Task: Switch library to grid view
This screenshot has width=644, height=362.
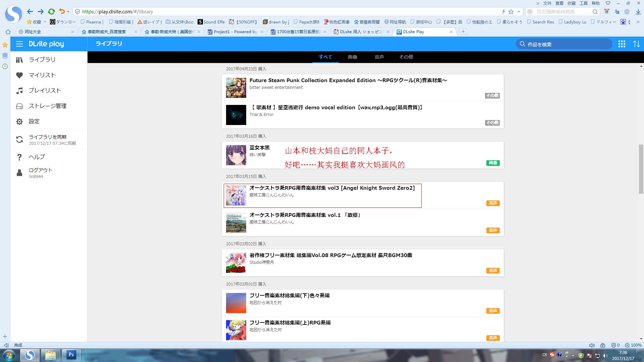Action: 622,44
